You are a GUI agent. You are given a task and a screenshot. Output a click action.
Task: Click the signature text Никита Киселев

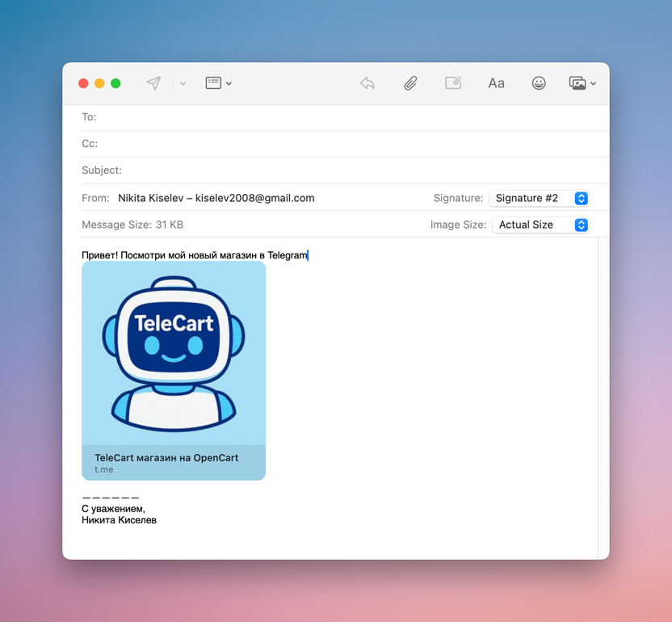(x=119, y=520)
